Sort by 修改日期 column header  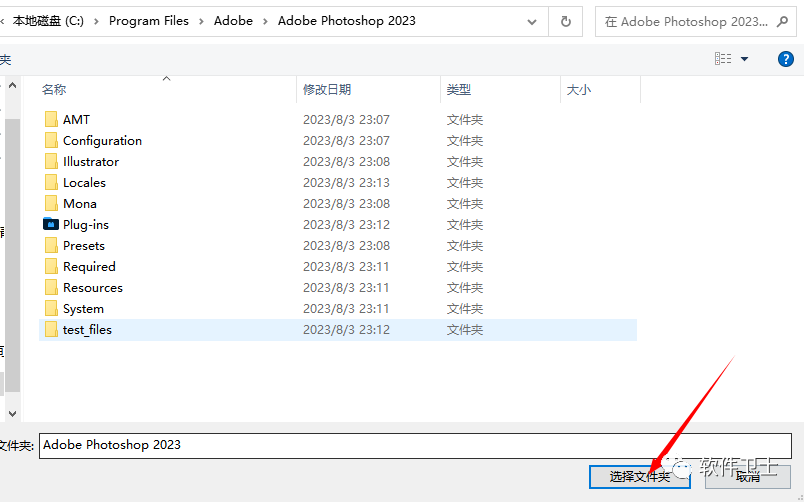point(327,90)
